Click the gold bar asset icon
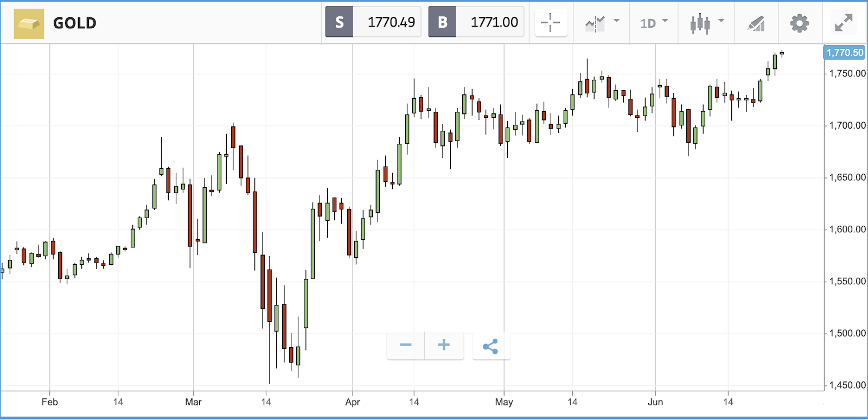Screen dimensions: 868x420 coord(29,23)
